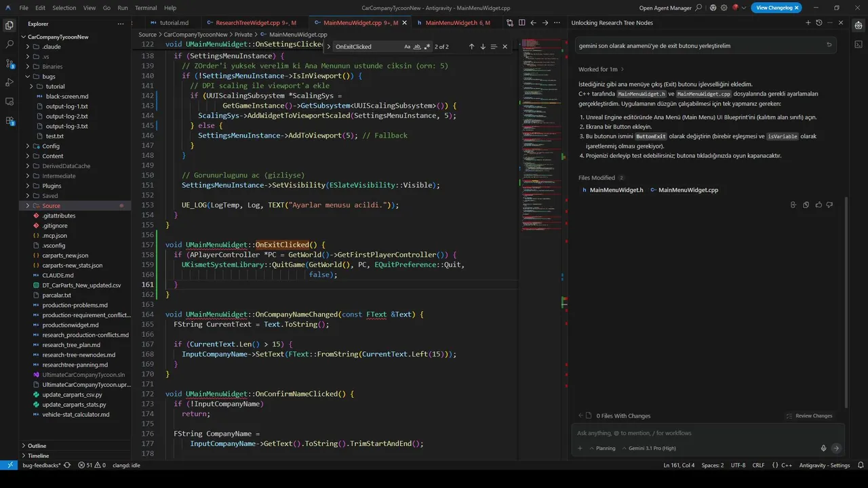This screenshot has height=488, width=868.
Task: Click find in selection icon
Action: coord(494,47)
